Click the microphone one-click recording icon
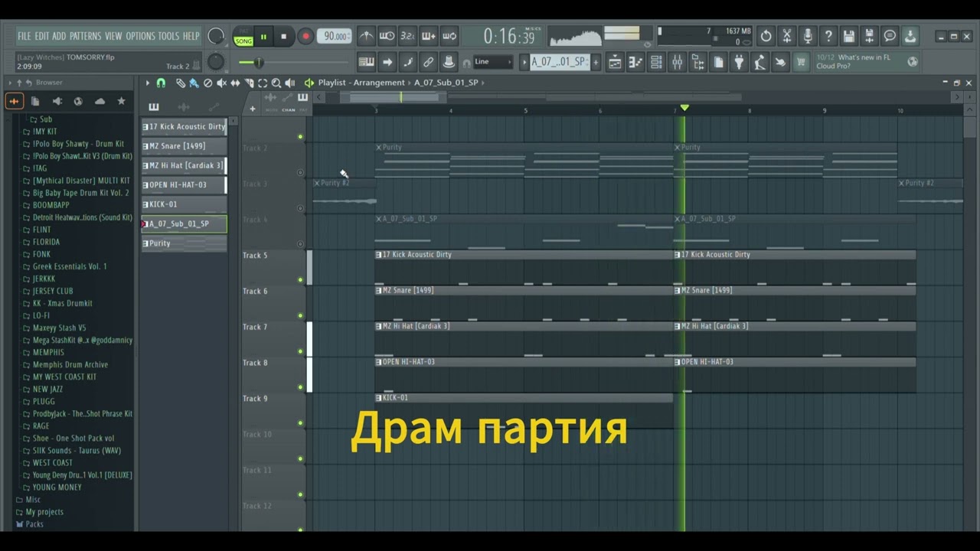Viewport: 980px width, 551px height. click(807, 36)
